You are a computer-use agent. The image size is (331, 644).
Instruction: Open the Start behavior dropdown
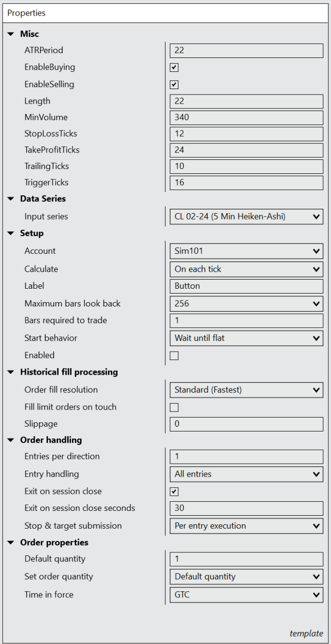[247, 338]
